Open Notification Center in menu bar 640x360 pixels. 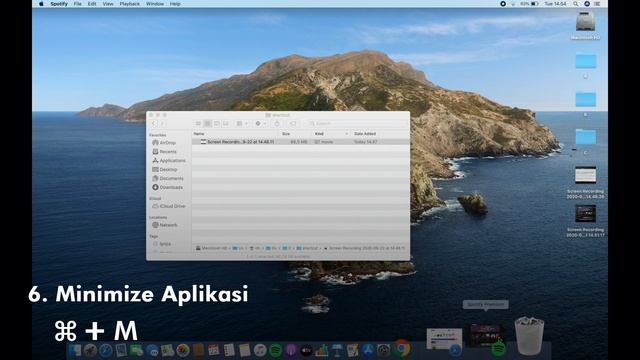pos(597,4)
